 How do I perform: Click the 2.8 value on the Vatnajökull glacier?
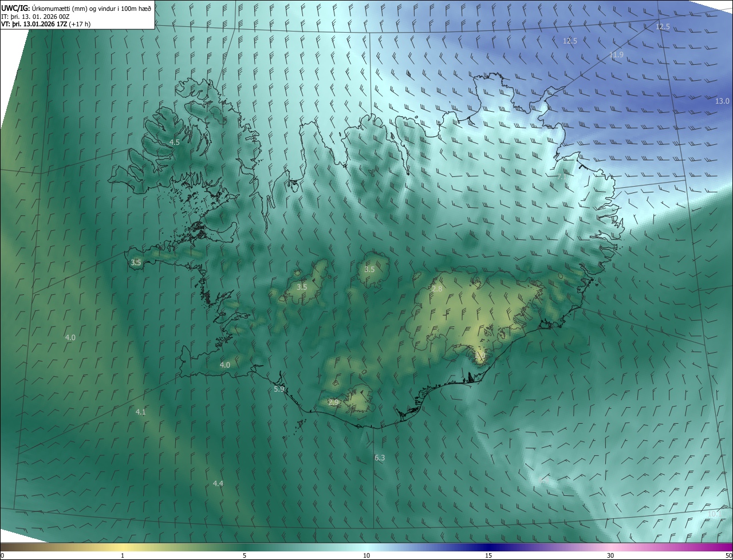tap(437, 289)
